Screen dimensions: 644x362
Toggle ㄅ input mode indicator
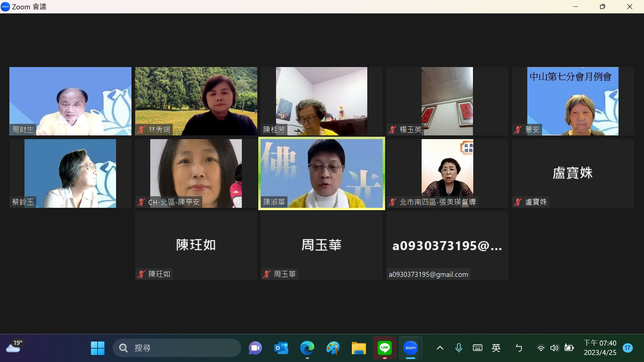(x=519, y=348)
